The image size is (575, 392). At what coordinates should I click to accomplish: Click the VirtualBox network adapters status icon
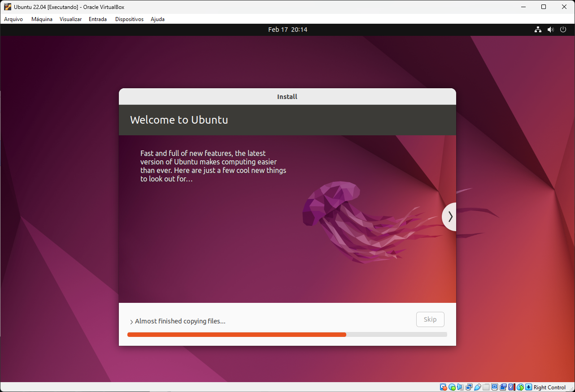pos(469,387)
